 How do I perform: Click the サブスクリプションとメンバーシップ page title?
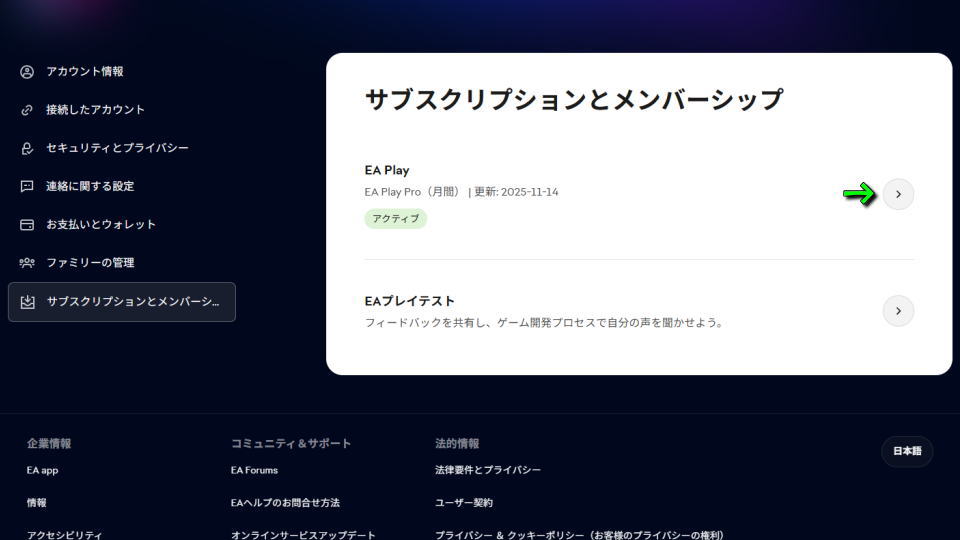point(574,99)
